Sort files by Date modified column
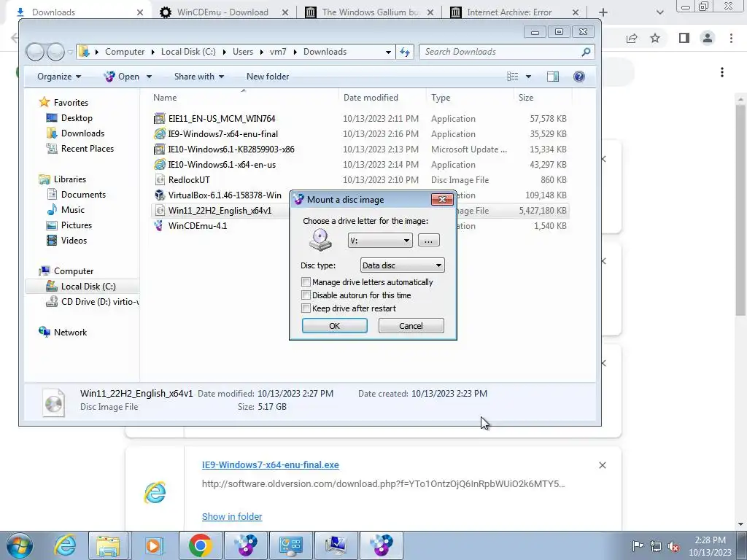The image size is (747, 560). coord(371,98)
